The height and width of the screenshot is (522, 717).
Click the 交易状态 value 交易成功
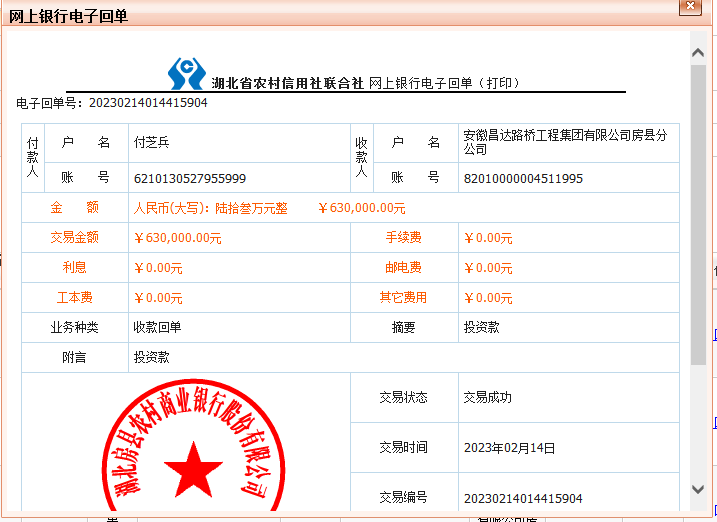487,397
